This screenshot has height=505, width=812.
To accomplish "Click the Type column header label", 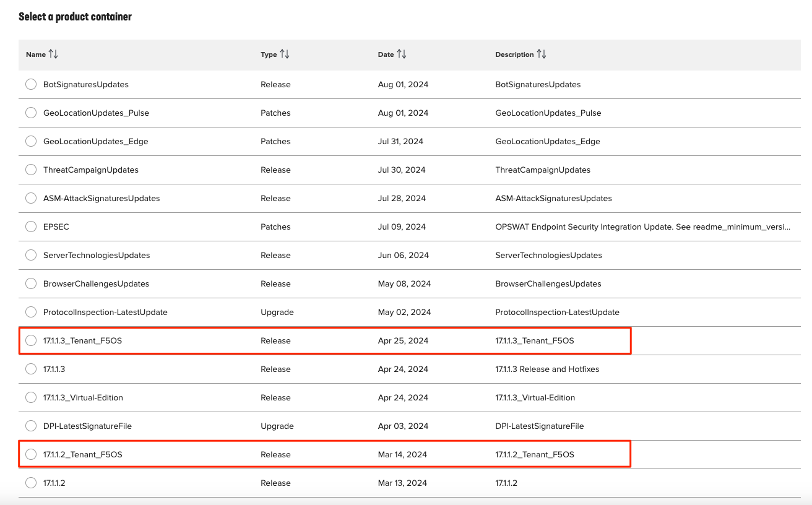I will 269,54.
